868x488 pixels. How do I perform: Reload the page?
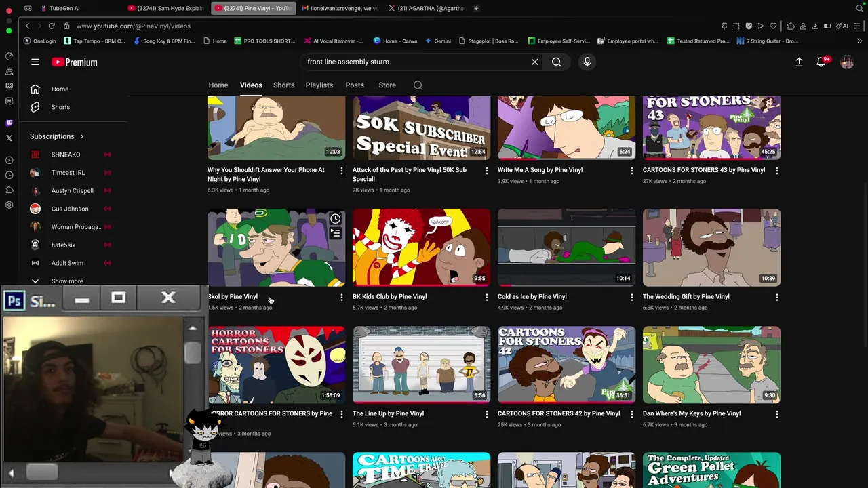coord(51,26)
